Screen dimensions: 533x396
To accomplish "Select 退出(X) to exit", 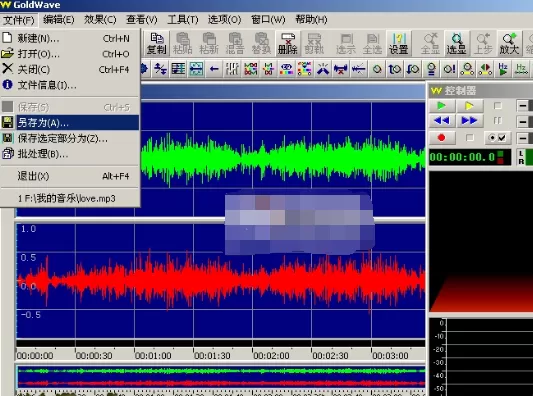I will pyautogui.click(x=70, y=176).
